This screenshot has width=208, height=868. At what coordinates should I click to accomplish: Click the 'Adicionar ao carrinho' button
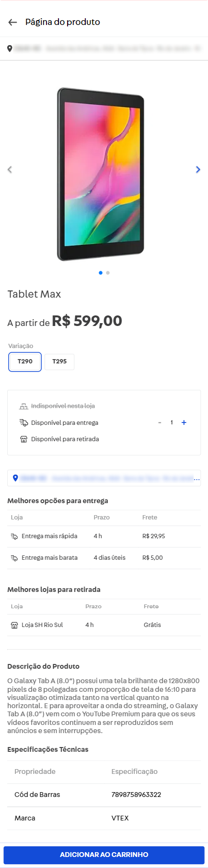coord(104,855)
